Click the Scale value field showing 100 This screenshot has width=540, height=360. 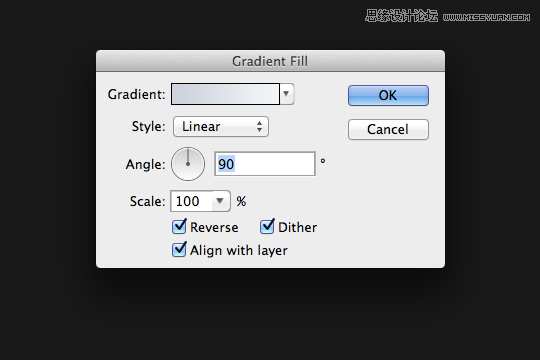click(191, 201)
